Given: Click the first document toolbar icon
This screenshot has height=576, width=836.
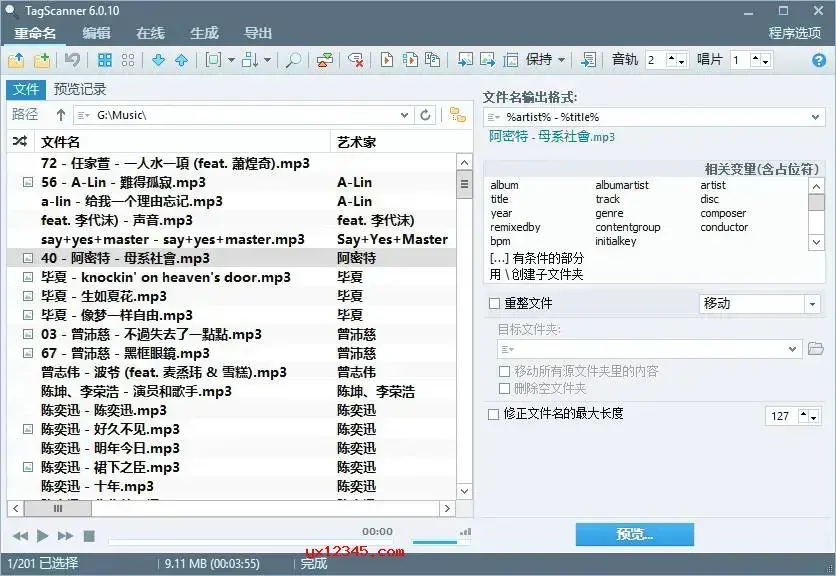Looking at the screenshot, I should (387, 60).
